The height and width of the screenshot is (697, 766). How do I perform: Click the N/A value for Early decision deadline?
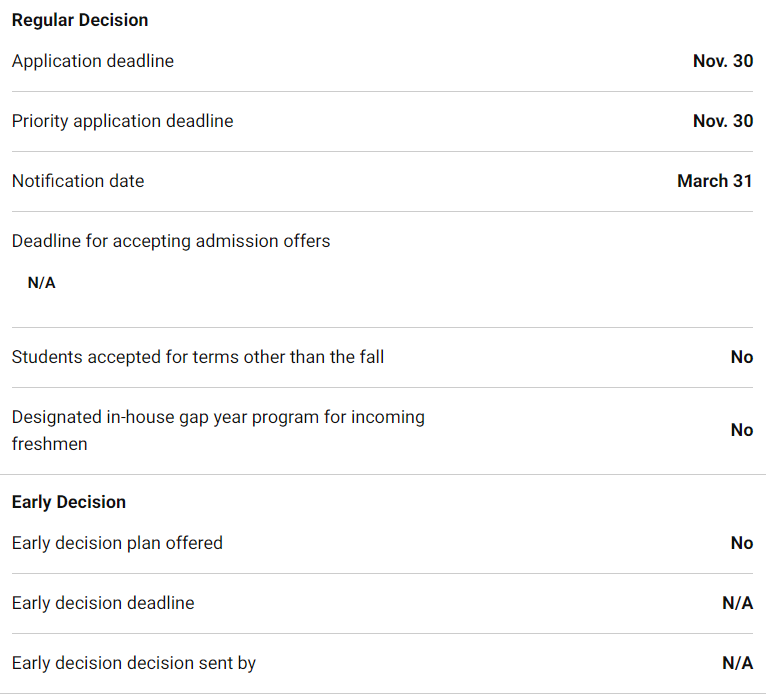click(737, 603)
